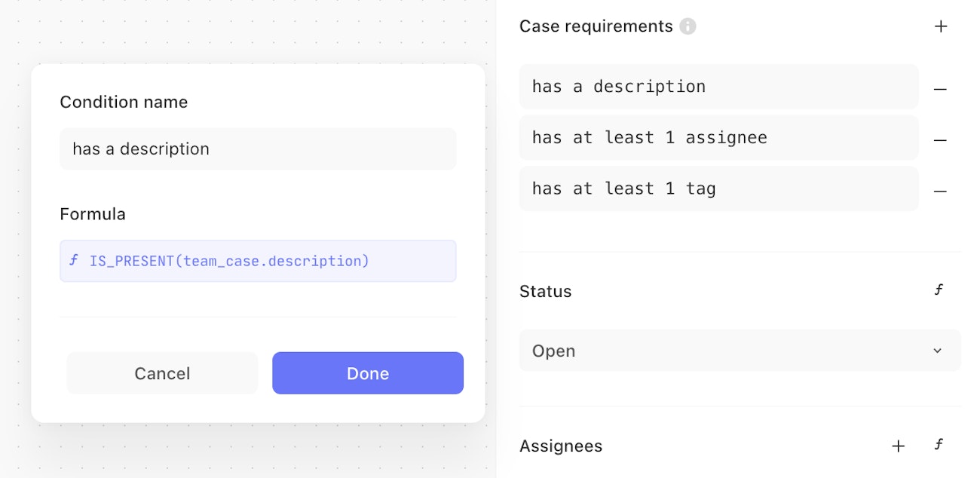Open the Status dropdown showing Open

[x=740, y=351]
